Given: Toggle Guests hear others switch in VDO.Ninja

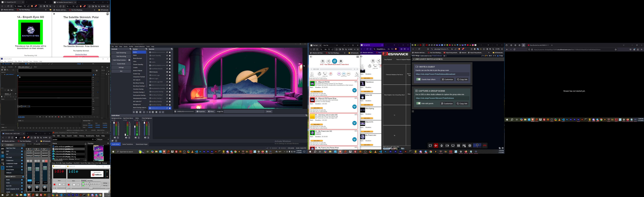Looking at the screenshot, I should (x=419, y=79).
